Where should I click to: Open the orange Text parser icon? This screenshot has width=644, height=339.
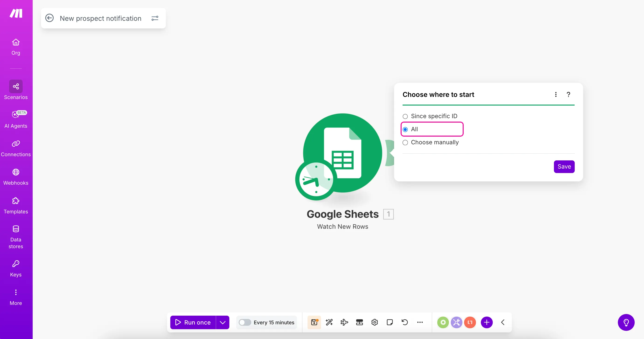(x=470, y=322)
